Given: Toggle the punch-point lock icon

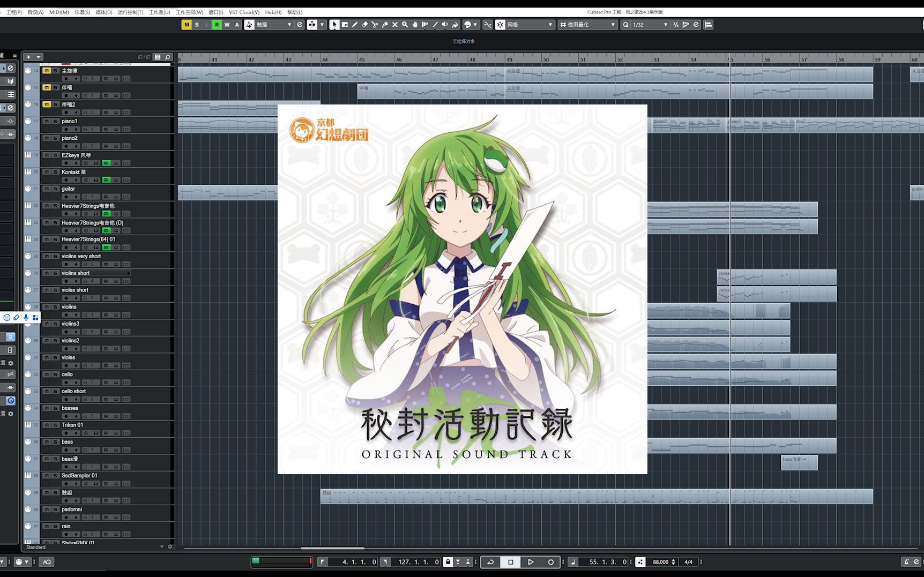Looking at the screenshot, I should [x=448, y=562].
